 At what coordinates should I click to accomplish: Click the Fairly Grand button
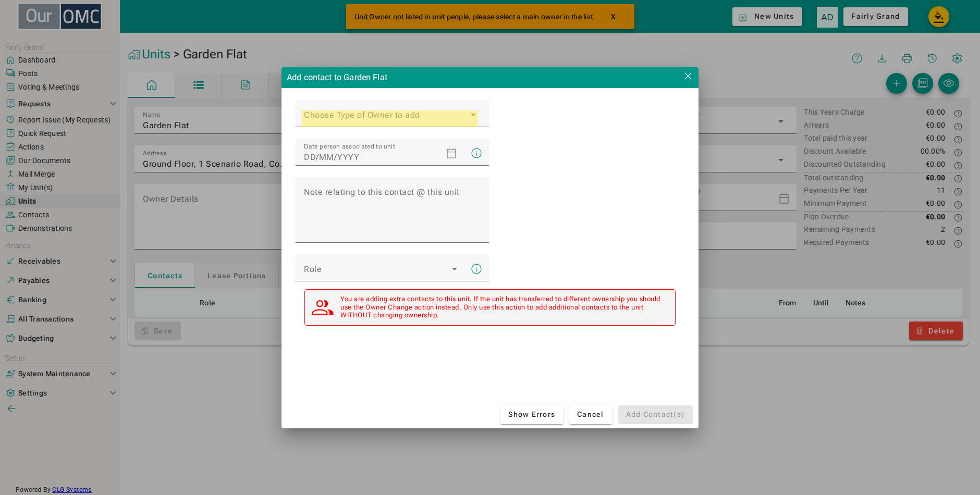(x=876, y=17)
